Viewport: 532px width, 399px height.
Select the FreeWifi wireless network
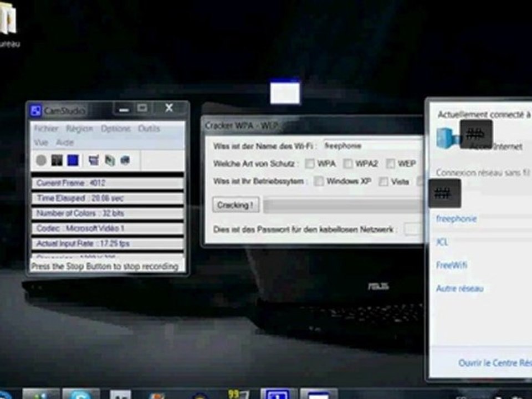click(452, 265)
